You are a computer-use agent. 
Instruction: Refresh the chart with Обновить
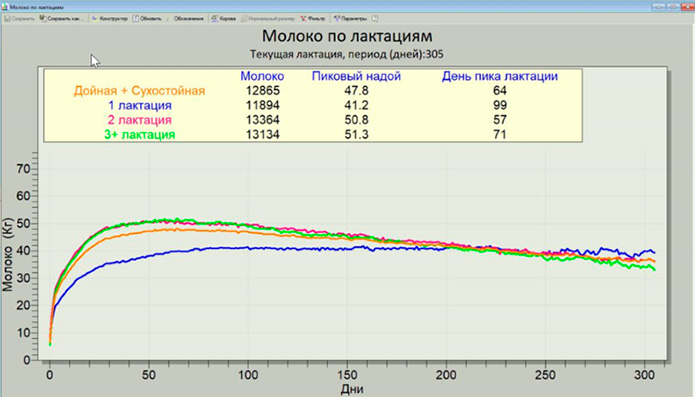click(147, 19)
